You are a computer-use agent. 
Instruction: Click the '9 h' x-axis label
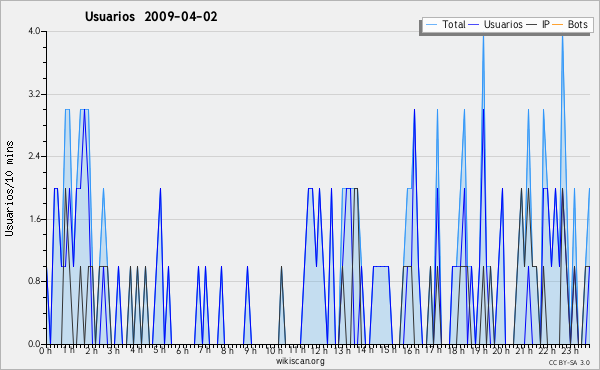(250, 351)
